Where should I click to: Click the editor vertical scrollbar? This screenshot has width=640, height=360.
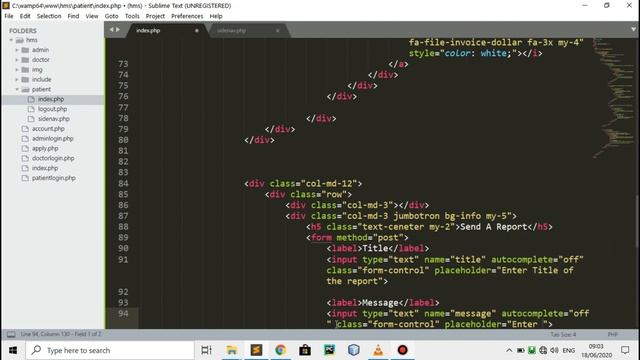pyautogui.click(x=637, y=220)
